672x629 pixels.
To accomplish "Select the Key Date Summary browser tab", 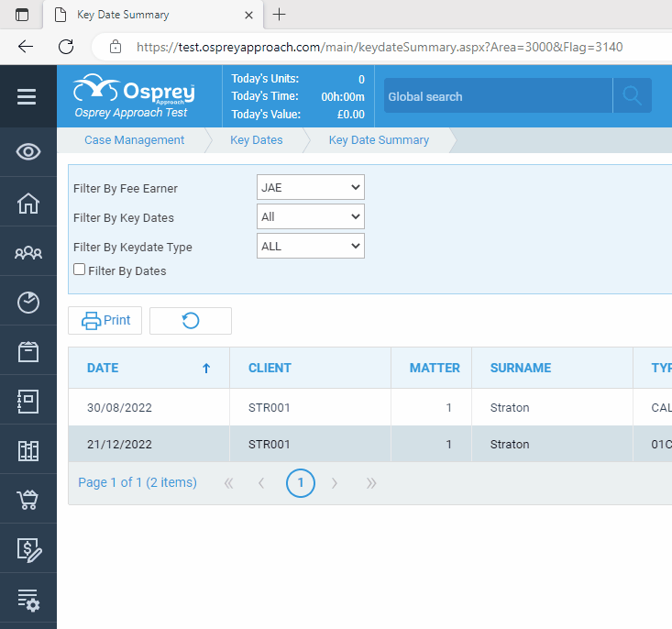I will click(x=152, y=15).
